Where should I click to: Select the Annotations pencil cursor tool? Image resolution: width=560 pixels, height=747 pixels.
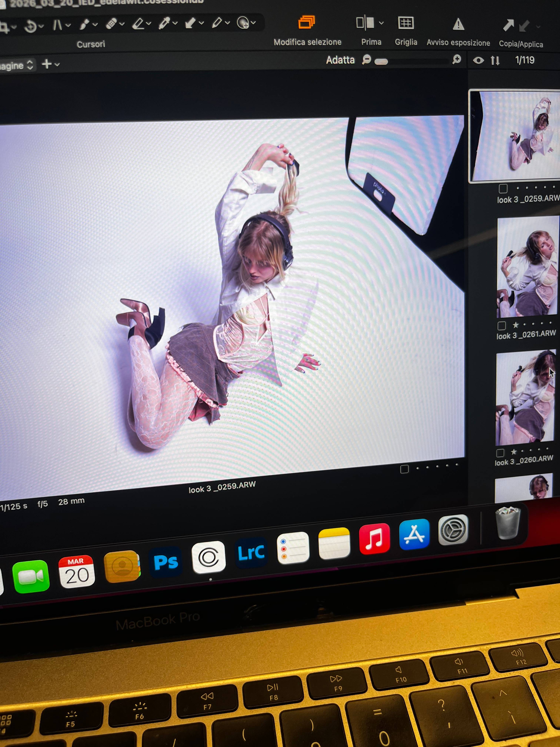pyautogui.click(x=217, y=23)
